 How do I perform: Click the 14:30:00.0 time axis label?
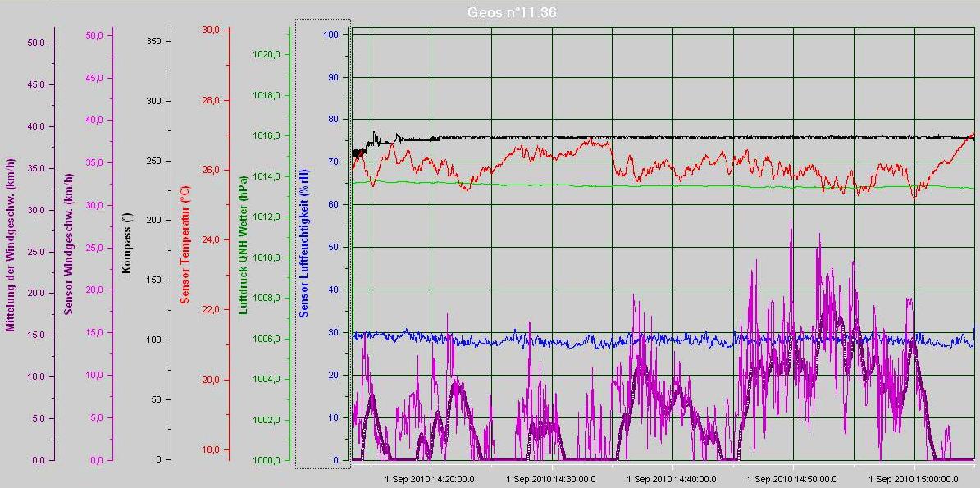550,479
